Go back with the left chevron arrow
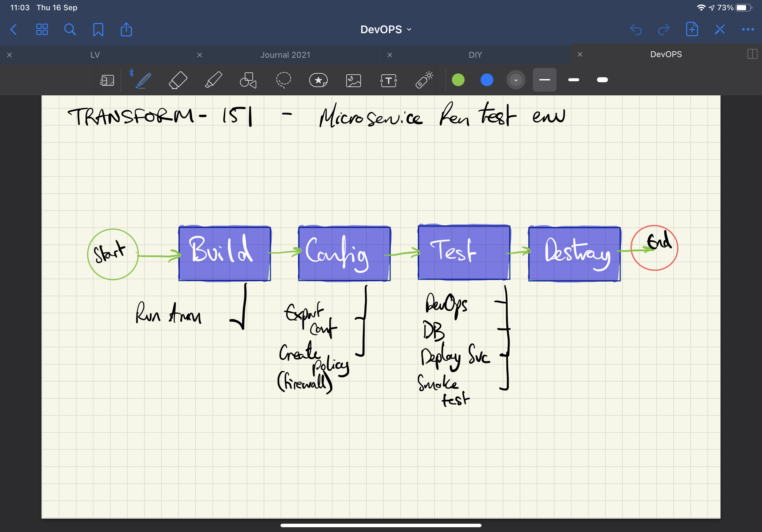Screen dimensions: 762x532 [14, 30]
